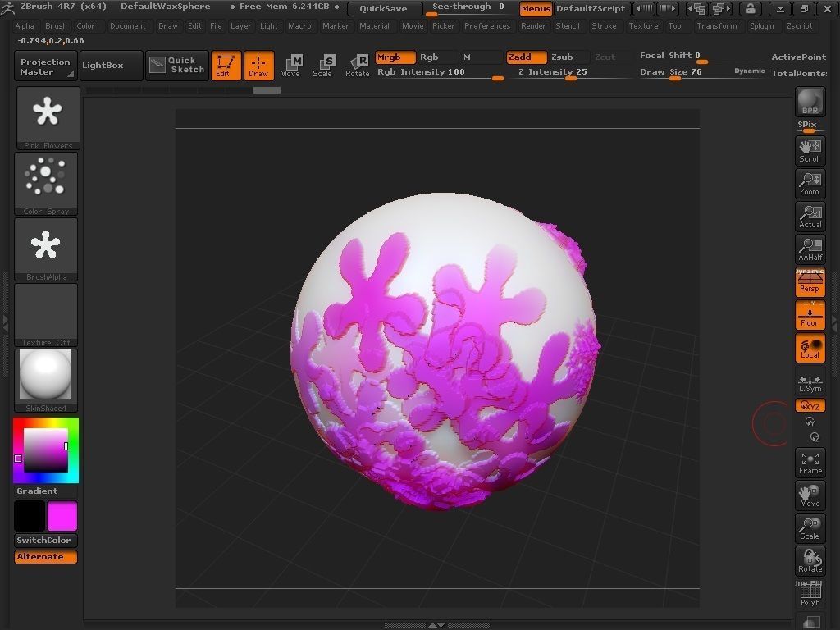840x630 pixels.
Task: Open the Material menu
Action: 374,25
